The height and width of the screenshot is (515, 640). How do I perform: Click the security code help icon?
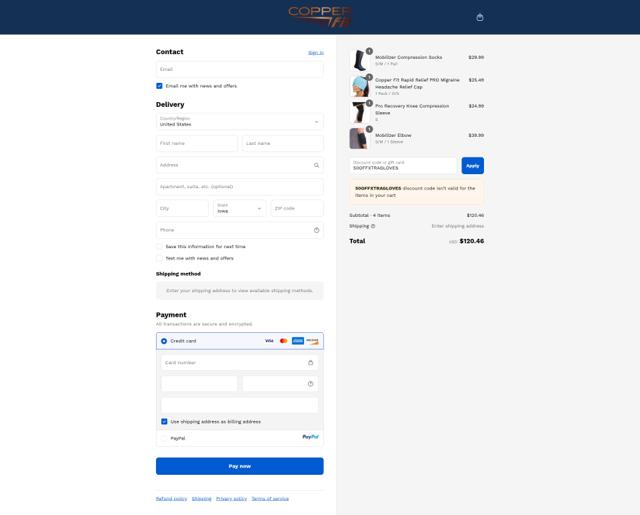point(311,384)
